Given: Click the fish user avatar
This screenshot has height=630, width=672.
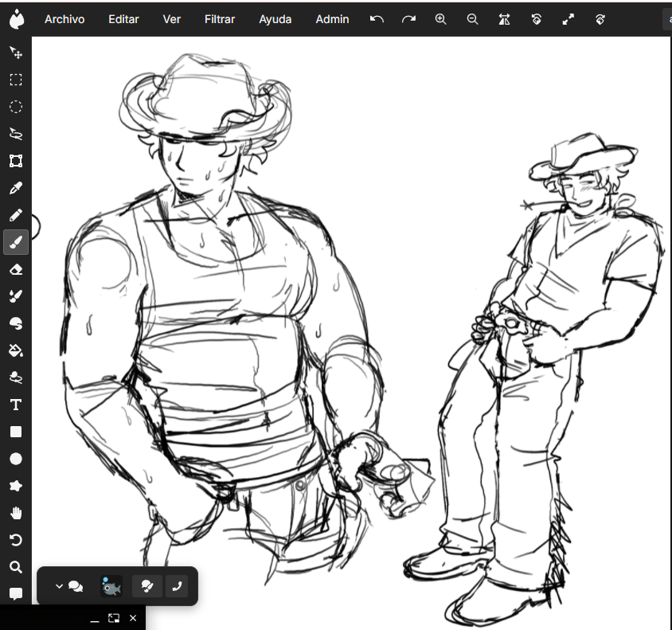Looking at the screenshot, I should coord(111,586).
